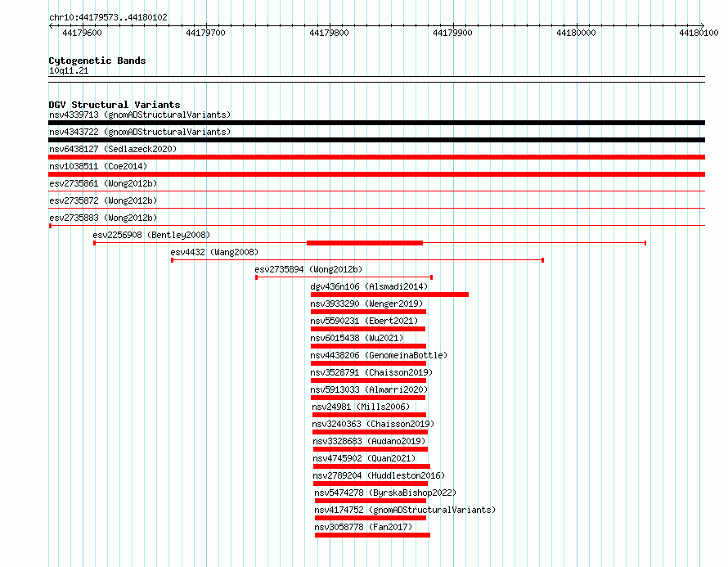Click the DGV Structural Variants track heading
The height and width of the screenshot is (567, 728).
115,105
